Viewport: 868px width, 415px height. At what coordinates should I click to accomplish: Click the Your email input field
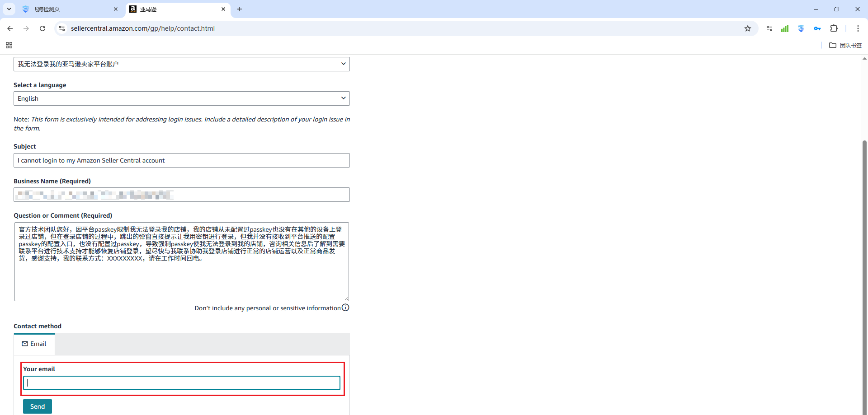[x=182, y=383]
